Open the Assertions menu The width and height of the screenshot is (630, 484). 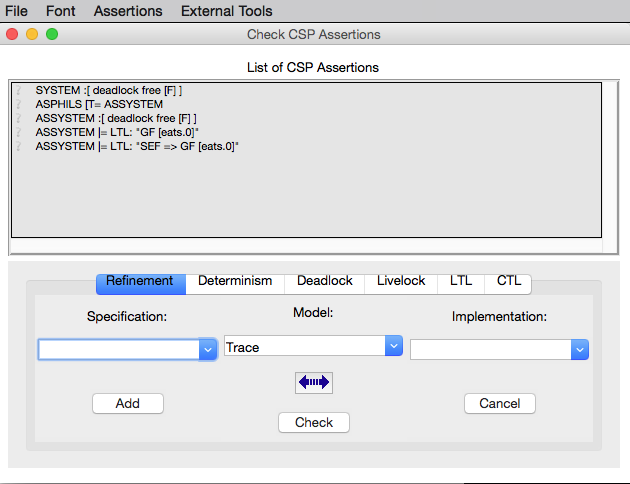coord(128,11)
